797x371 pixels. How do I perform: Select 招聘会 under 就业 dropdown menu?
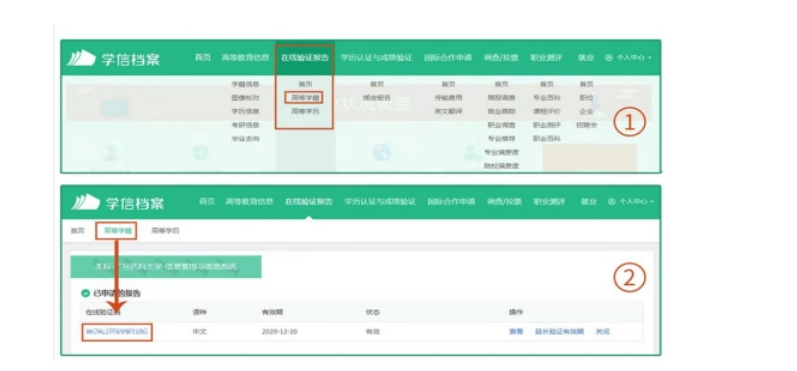pos(587,125)
